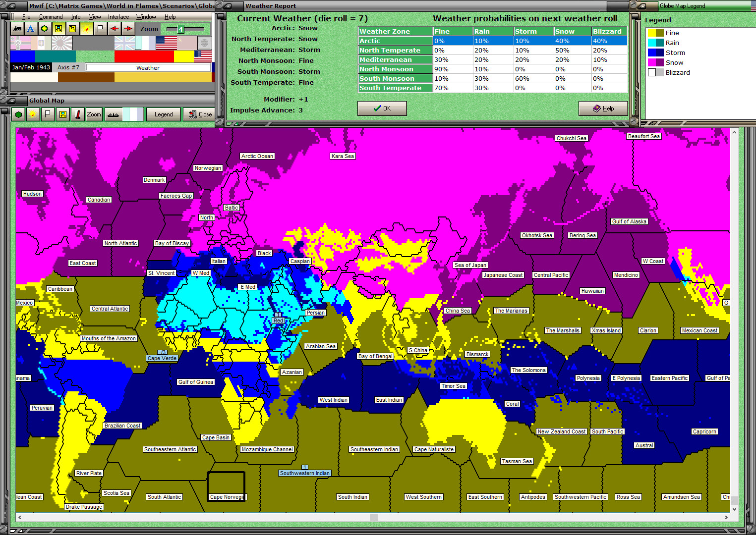Open the Interface menu
The width and height of the screenshot is (756, 535).
(118, 17)
